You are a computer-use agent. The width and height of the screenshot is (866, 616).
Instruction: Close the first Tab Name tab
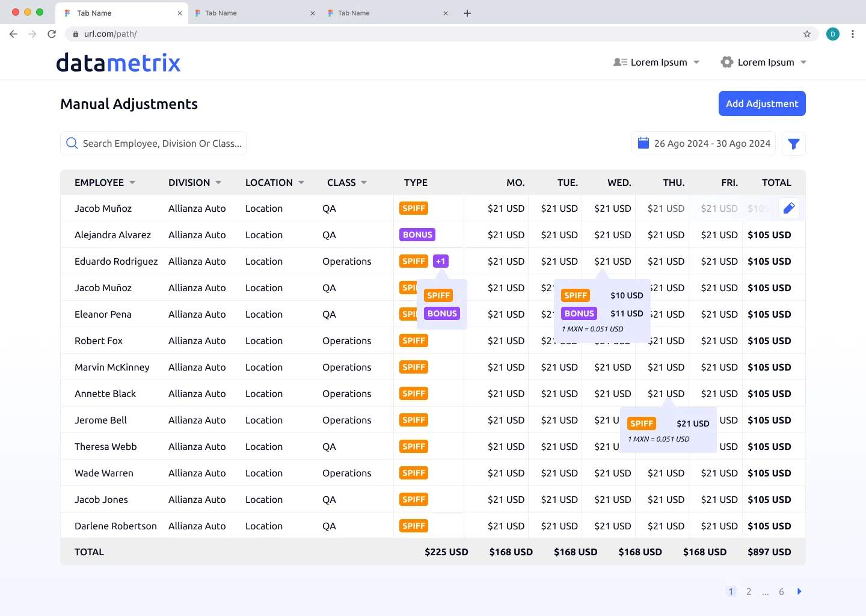tap(179, 13)
